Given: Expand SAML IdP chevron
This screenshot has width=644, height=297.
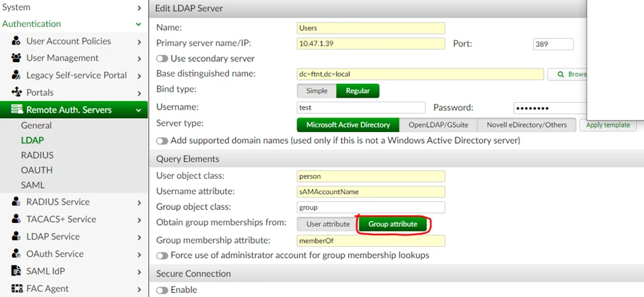Looking at the screenshot, I should pyautogui.click(x=139, y=272).
